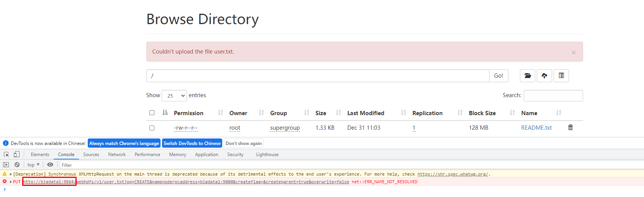The width and height of the screenshot is (644, 197).
Task: Open the top JavaScript context dropdown
Action: coord(33,165)
